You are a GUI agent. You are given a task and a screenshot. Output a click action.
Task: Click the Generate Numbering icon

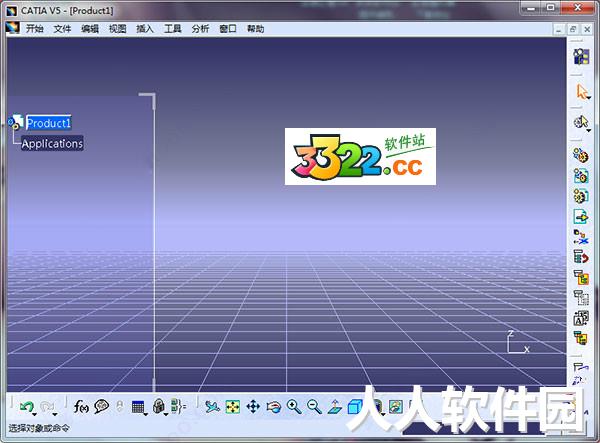pos(581,277)
